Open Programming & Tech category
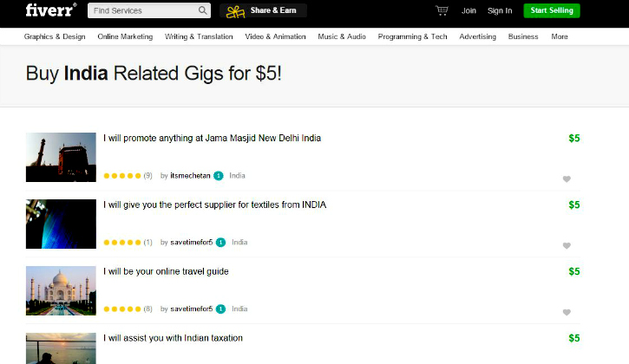The image size is (629, 364). (x=412, y=36)
